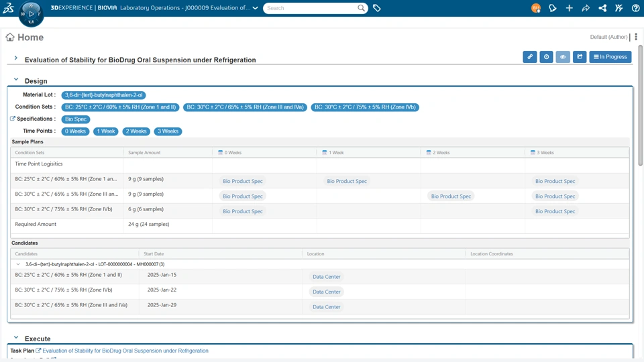644x362 pixels.
Task: Click Data Center for 2025-Jan-22 row
Action: (327, 292)
